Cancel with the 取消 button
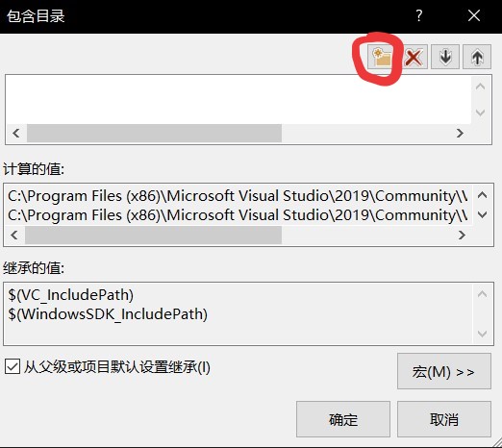The image size is (502, 448). (444, 419)
